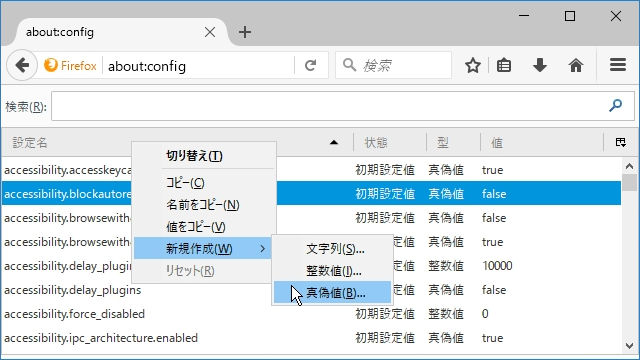This screenshot has height=360, width=640.
Task: Click the sort ascending arrow in the name column
Action: pos(334,142)
